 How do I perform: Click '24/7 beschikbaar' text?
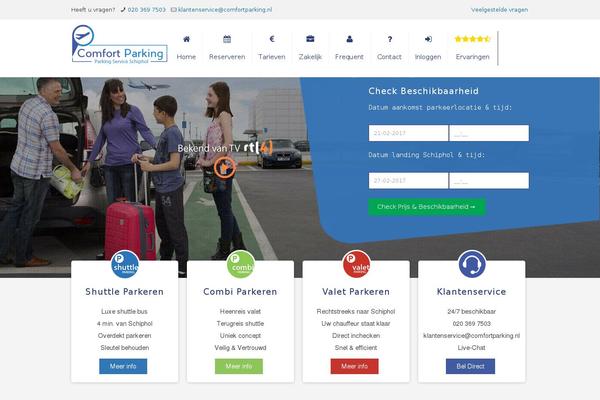click(471, 312)
